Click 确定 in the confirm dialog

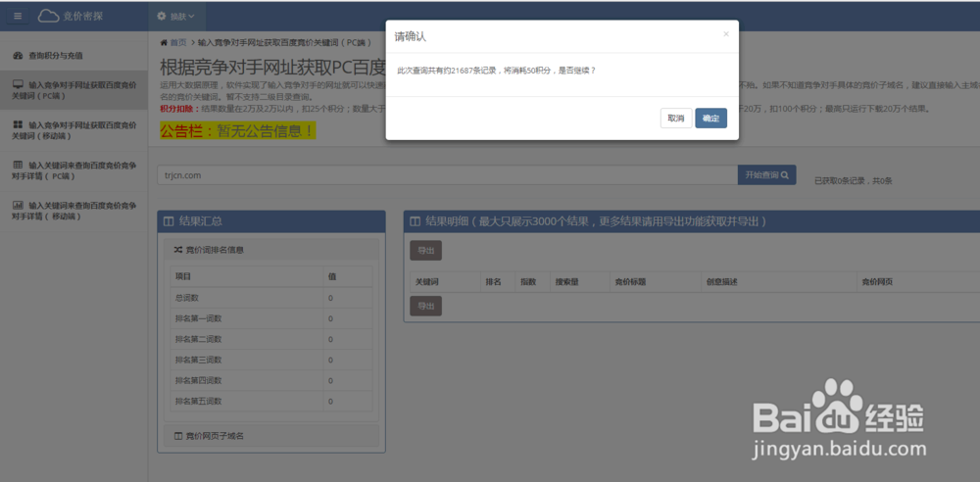[710, 119]
